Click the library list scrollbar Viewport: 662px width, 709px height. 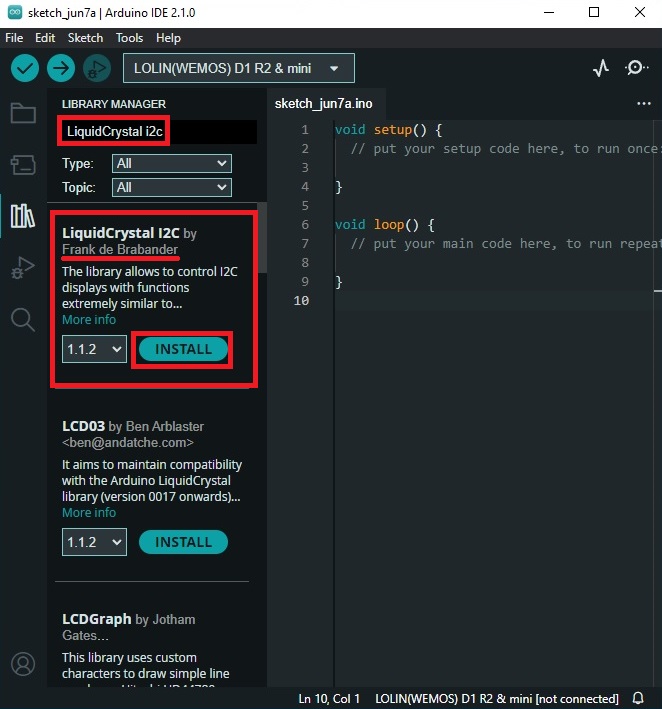262,238
